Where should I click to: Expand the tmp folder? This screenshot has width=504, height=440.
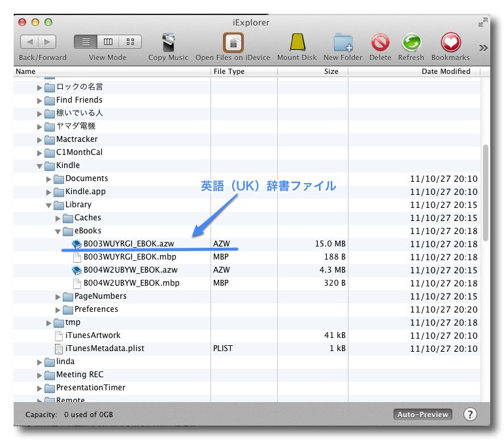[48, 323]
